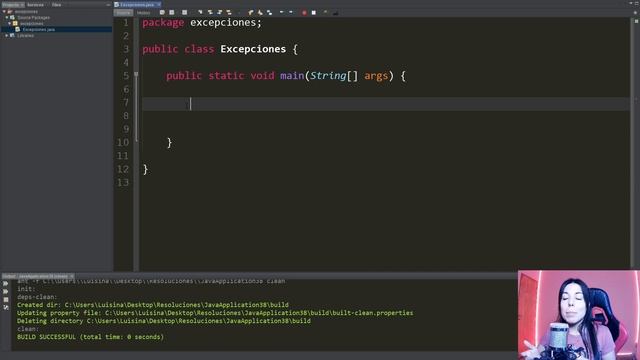
Task: Open the Files panel tab
Action: point(56,4)
